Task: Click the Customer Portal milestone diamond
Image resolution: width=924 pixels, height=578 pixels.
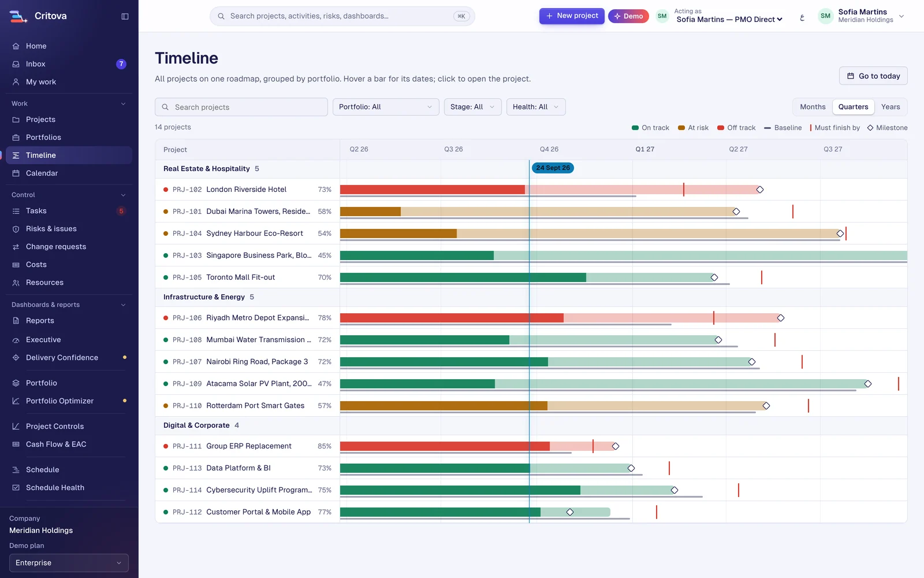Action: (570, 512)
